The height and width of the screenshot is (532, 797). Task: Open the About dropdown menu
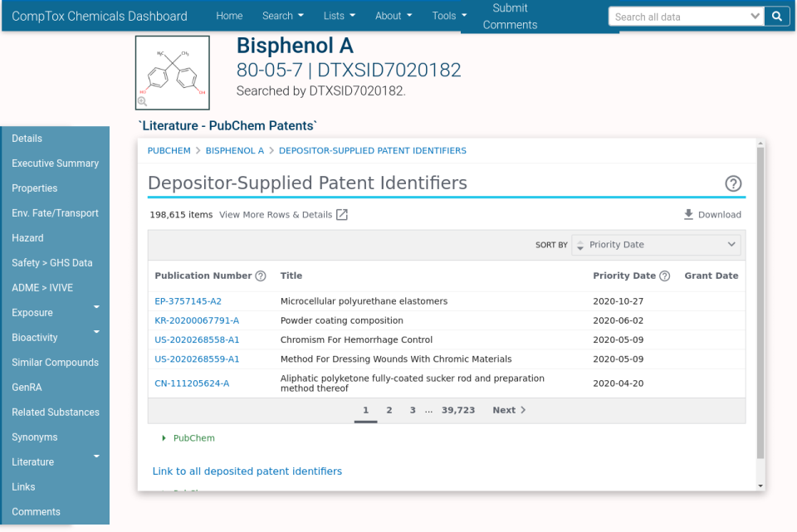pyautogui.click(x=394, y=16)
